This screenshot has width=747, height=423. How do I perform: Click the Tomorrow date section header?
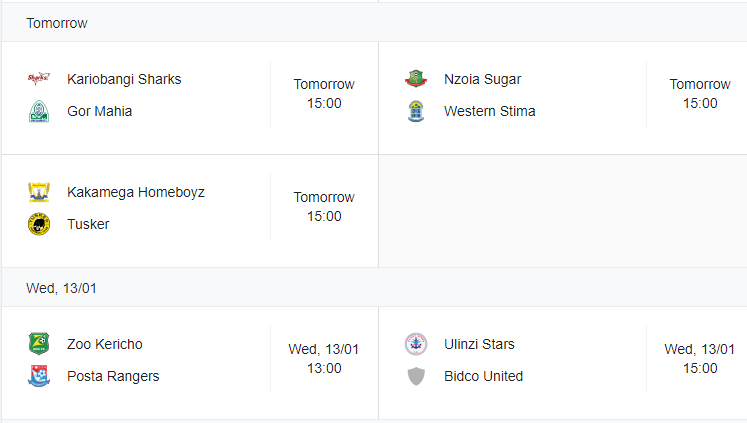tap(374, 23)
